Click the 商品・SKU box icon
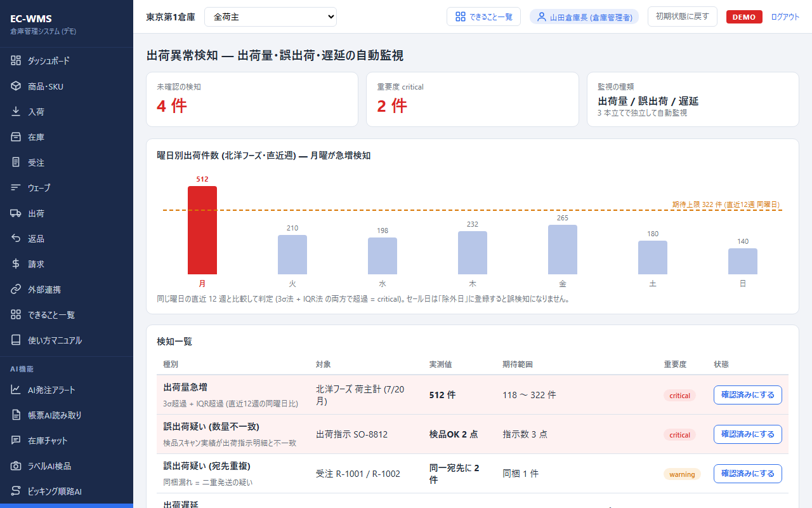This screenshot has width=812, height=508. [16, 86]
